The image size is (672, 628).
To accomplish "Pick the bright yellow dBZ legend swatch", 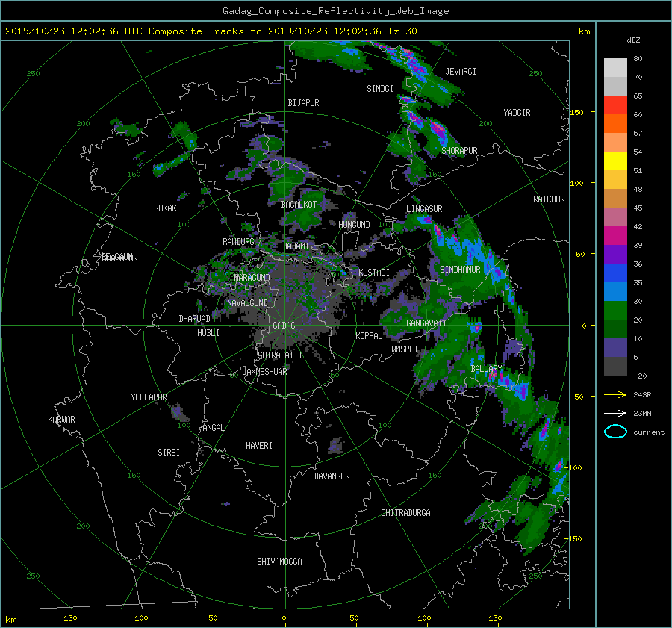I will 615,161.
